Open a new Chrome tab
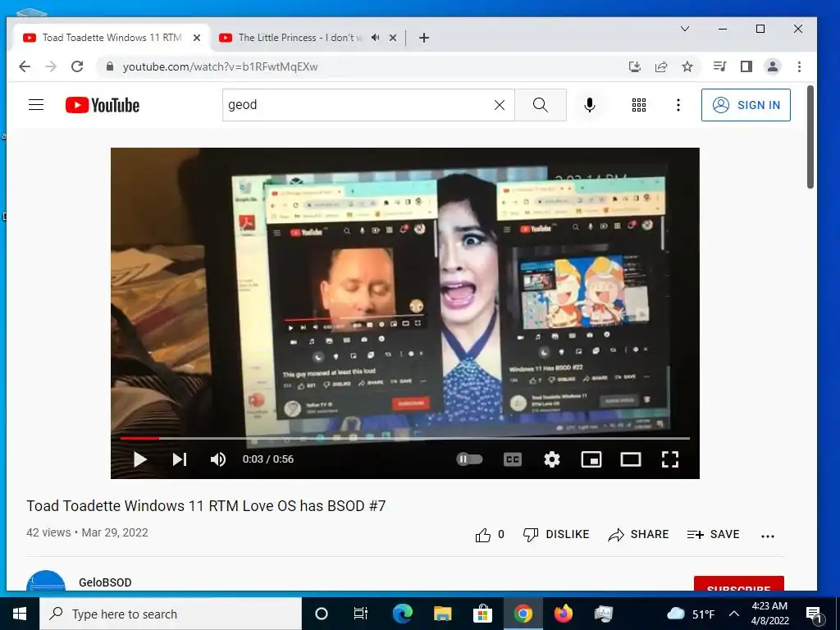Image resolution: width=840 pixels, height=630 pixels. (x=424, y=38)
